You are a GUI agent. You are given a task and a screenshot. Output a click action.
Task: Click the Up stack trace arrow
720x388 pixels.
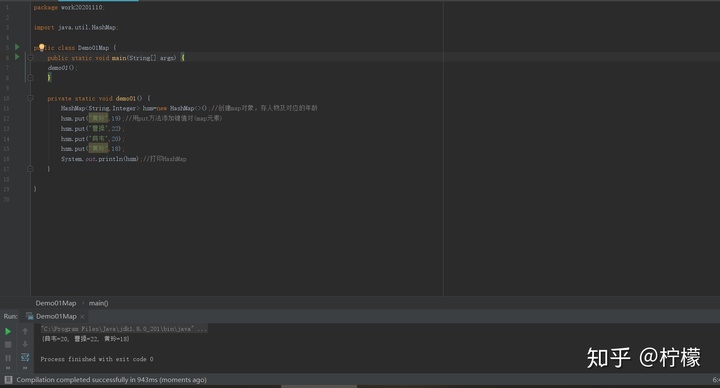coord(25,331)
